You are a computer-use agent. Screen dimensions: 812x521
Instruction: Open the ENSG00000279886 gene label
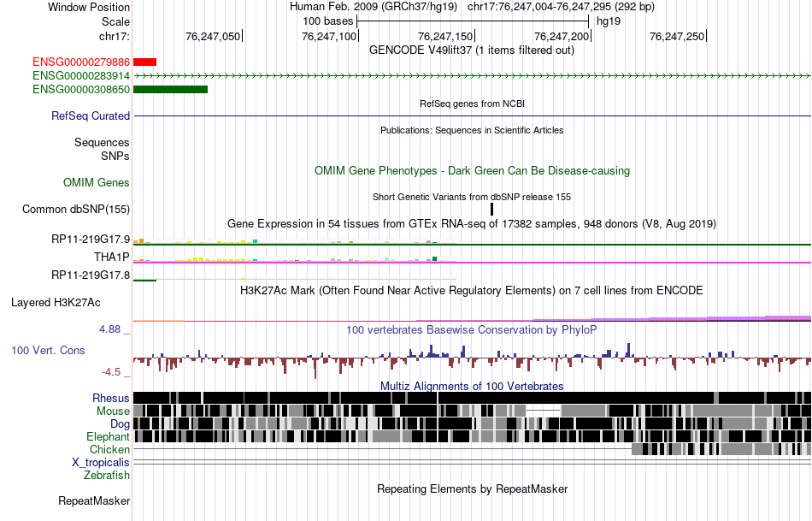point(81,62)
